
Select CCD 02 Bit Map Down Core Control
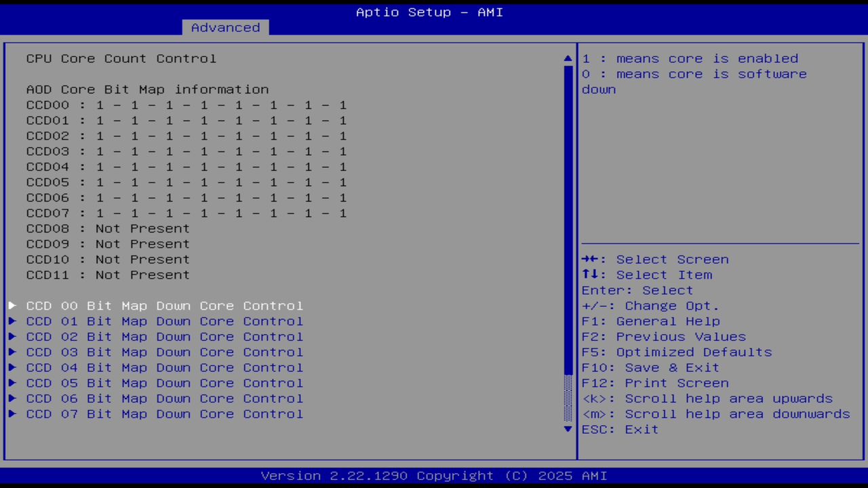coord(164,336)
